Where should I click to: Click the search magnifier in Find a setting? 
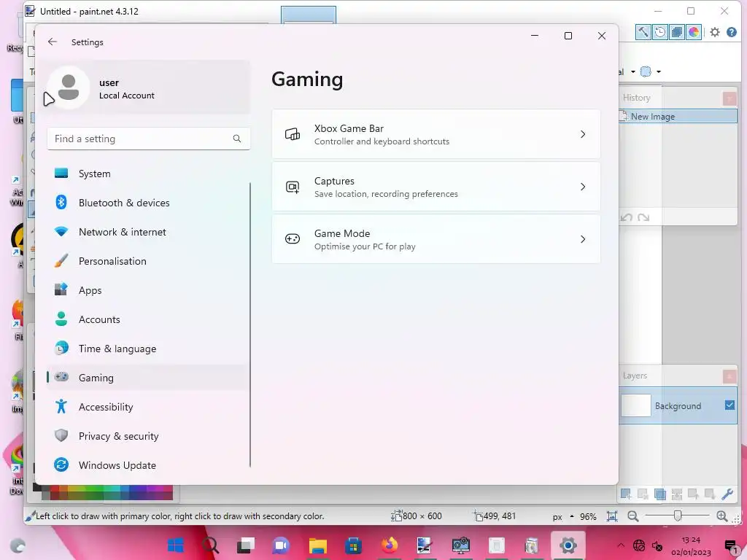237,139
